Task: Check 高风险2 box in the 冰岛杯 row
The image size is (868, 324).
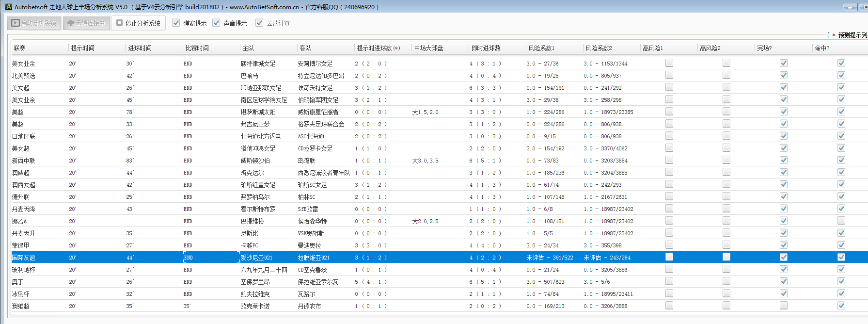Action: coord(726,293)
